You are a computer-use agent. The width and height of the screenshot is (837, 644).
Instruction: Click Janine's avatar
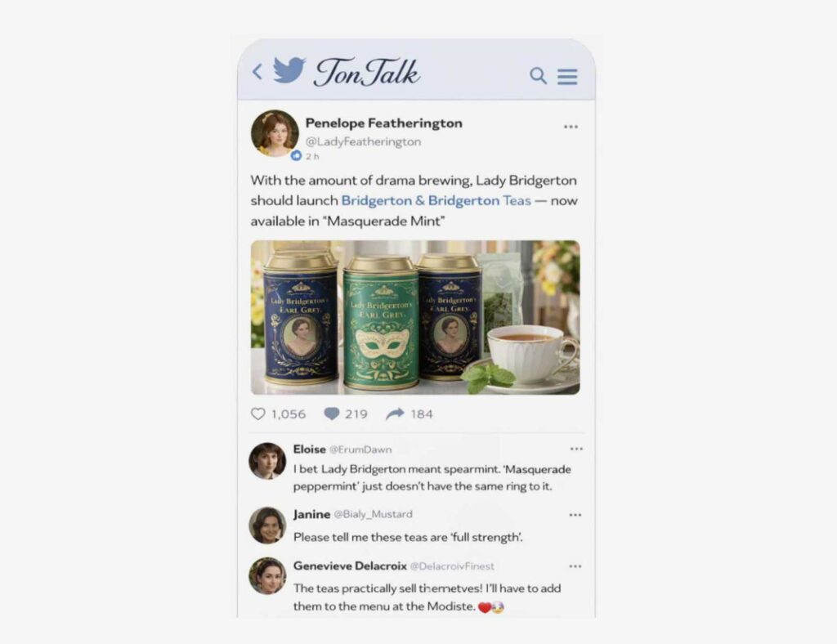pyautogui.click(x=267, y=525)
